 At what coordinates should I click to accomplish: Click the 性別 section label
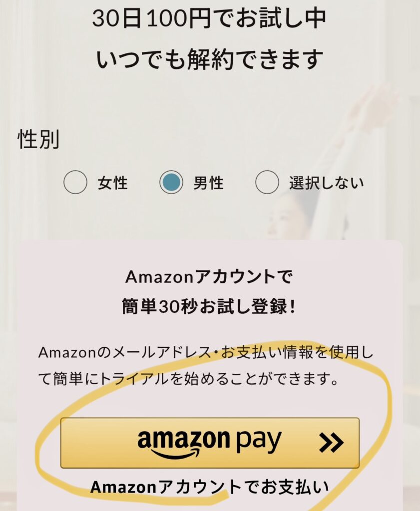coord(38,139)
